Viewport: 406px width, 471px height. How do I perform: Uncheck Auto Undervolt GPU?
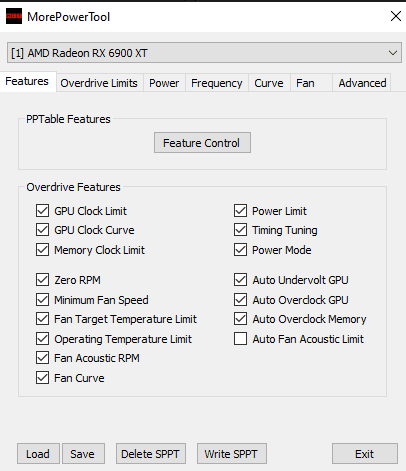[240, 280]
